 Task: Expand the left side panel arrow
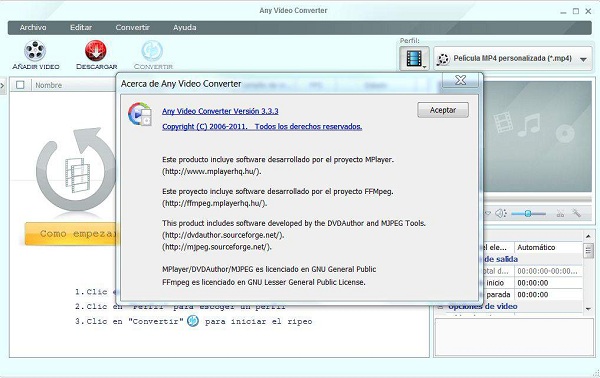tap(2, 85)
